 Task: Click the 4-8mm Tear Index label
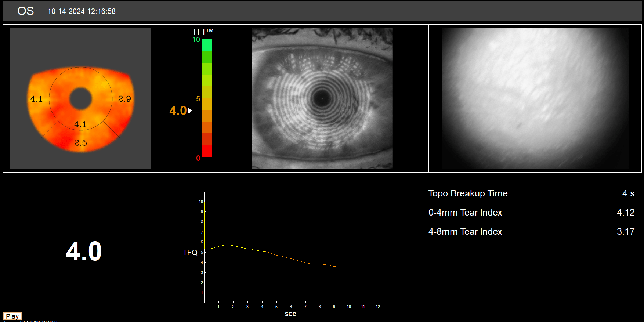465,232
